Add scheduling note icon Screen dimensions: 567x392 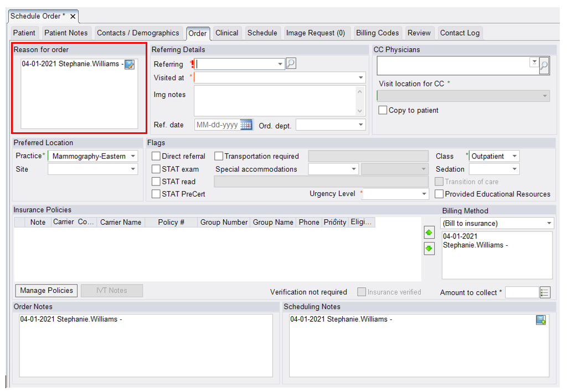tap(541, 320)
